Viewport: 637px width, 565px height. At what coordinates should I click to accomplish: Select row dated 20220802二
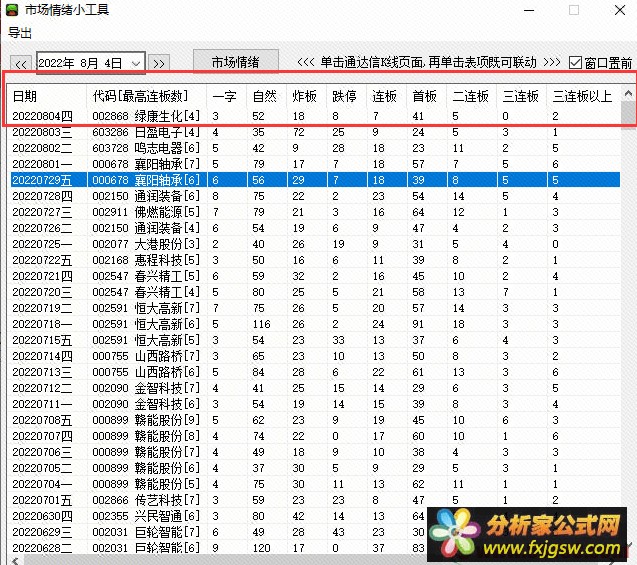[x=313, y=148]
